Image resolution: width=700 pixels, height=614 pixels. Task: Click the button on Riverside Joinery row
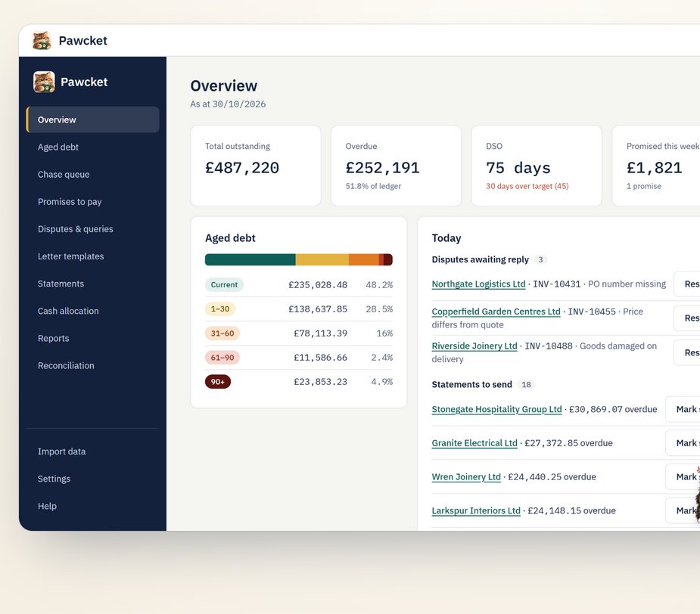pos(687,352)
